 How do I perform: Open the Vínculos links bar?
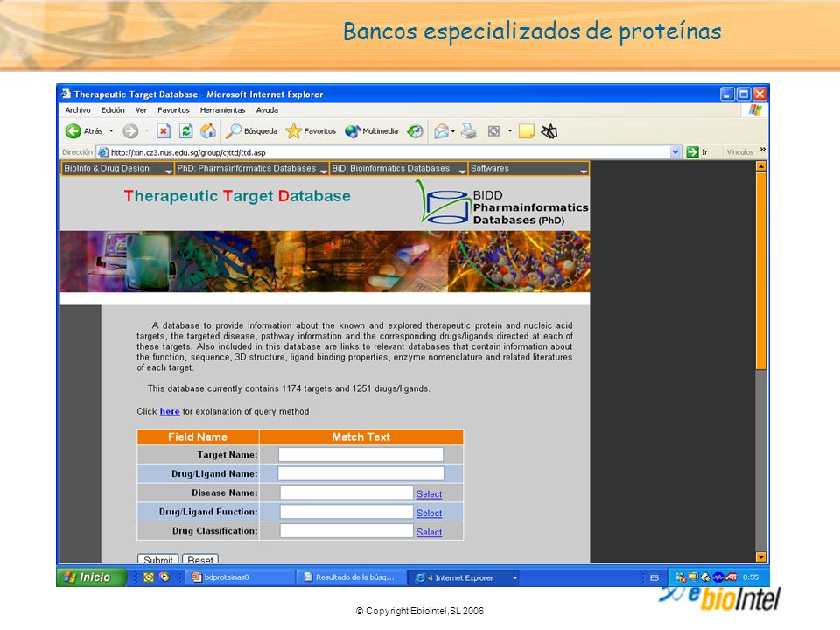740,152
